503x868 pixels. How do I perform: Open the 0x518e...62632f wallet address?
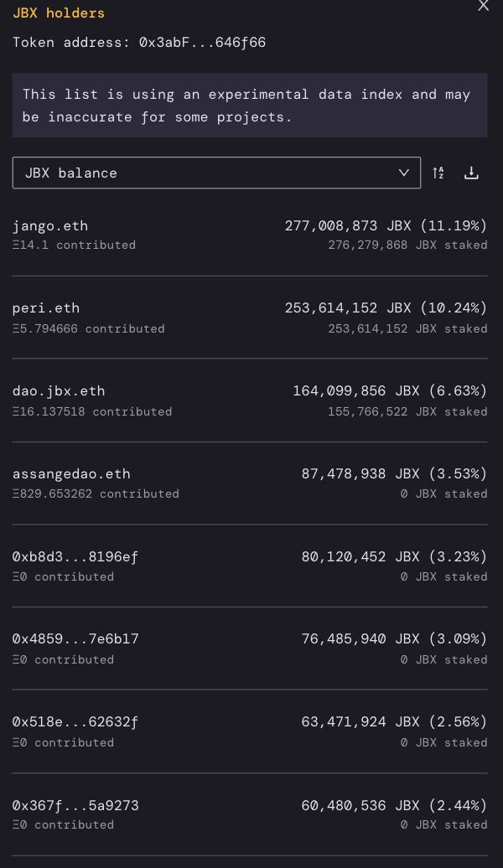[x=75, y=721]
